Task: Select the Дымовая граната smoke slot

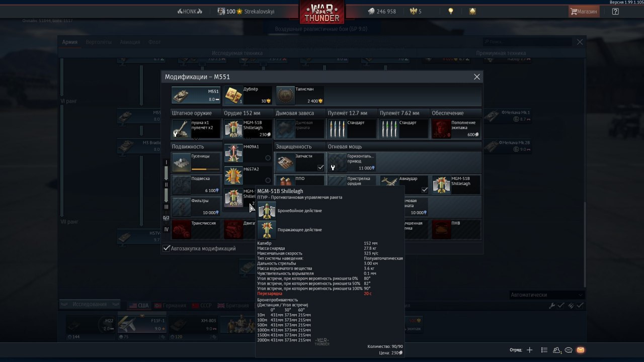Action: coord(300,129)
